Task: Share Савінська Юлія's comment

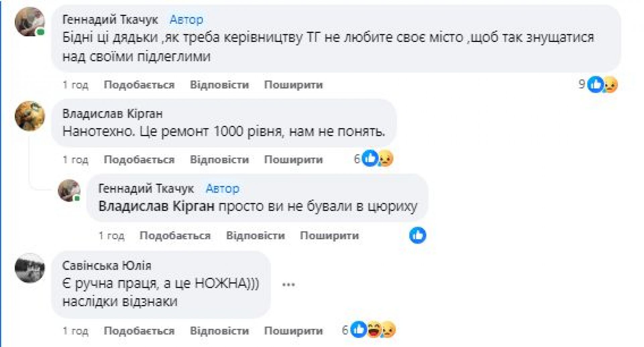Action: (x=293, y=331)
